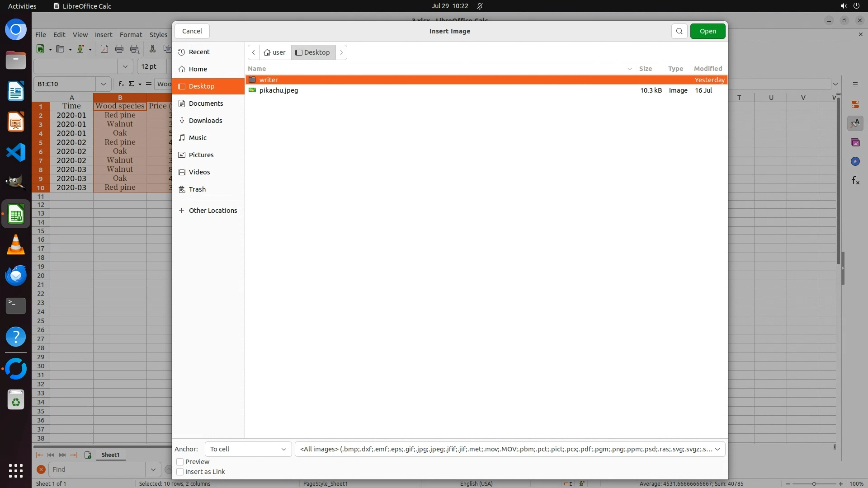Click the Print toolbar icon
This screenshot has height=488, width=868.
click(x=119, y=49)
